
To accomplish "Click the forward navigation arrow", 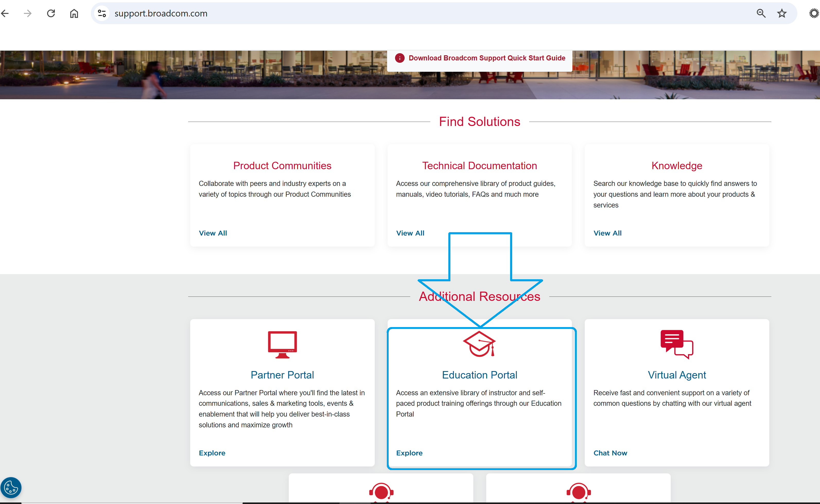I will 28,13.
